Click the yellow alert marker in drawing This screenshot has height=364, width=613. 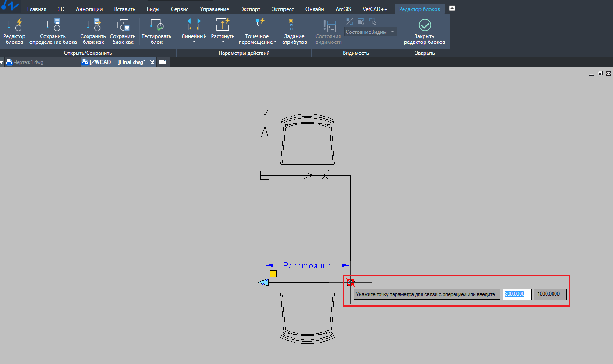(273, 274)
